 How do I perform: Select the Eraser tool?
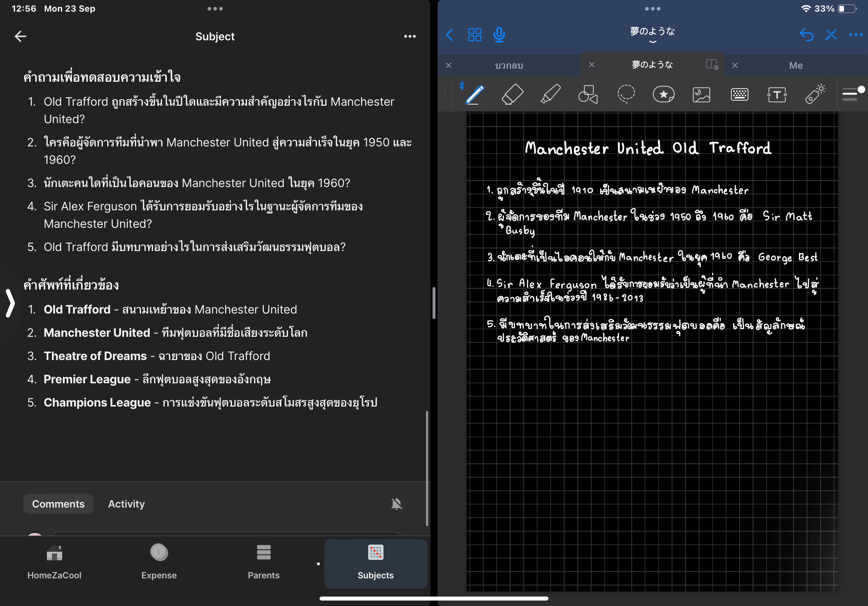coord(512,94)
